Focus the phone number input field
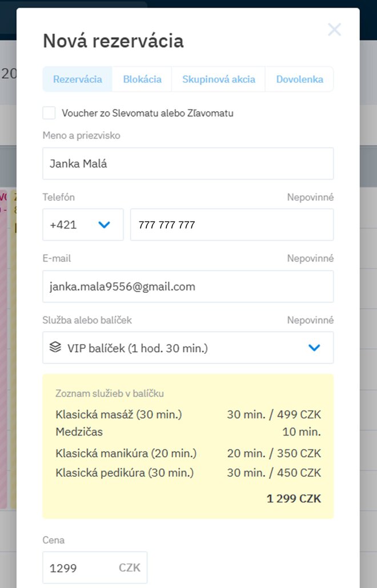The width and height of the screenshot is (377, 588). coord(232,225)
